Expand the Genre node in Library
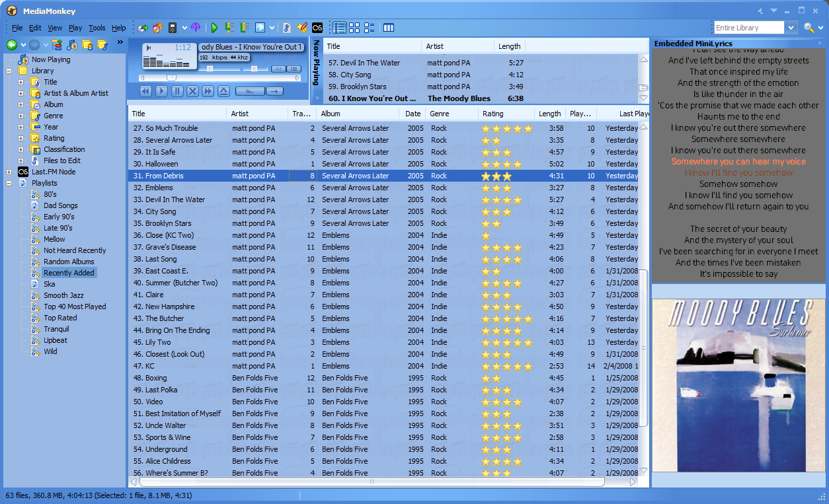The height and width of the screenshot is (504, 829). pyautogui.click(x=21, y=116)
